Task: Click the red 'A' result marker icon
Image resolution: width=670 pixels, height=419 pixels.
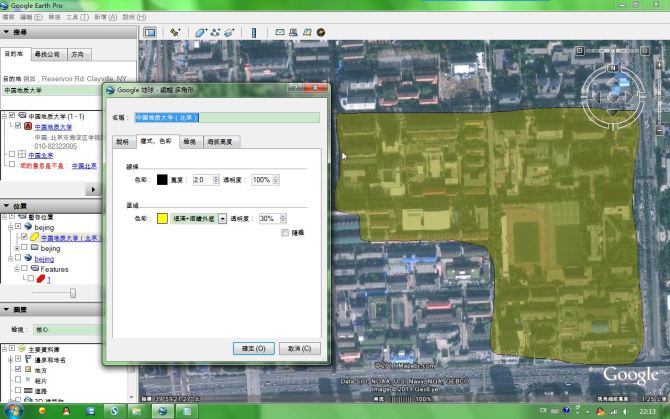Action: point(28,126)
